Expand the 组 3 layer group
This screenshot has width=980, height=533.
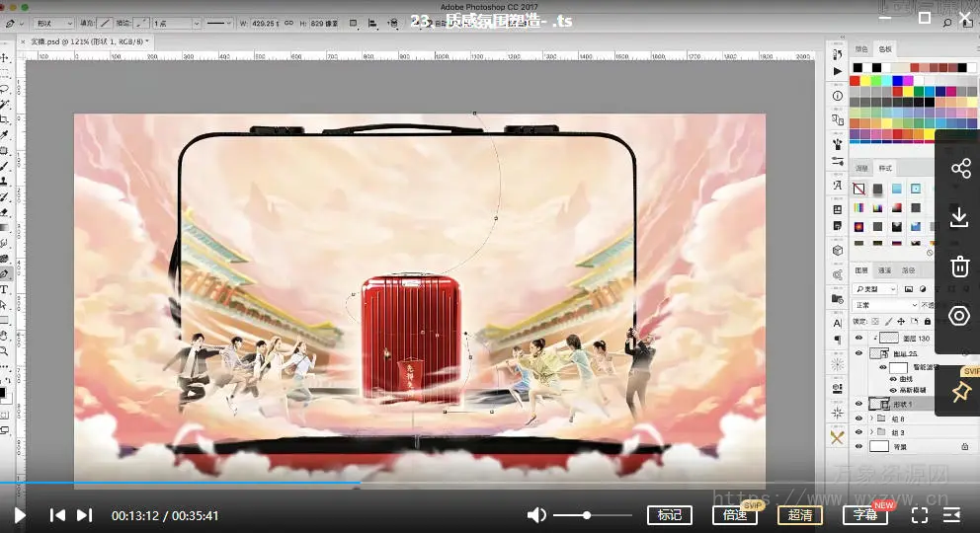pos(869,432)
